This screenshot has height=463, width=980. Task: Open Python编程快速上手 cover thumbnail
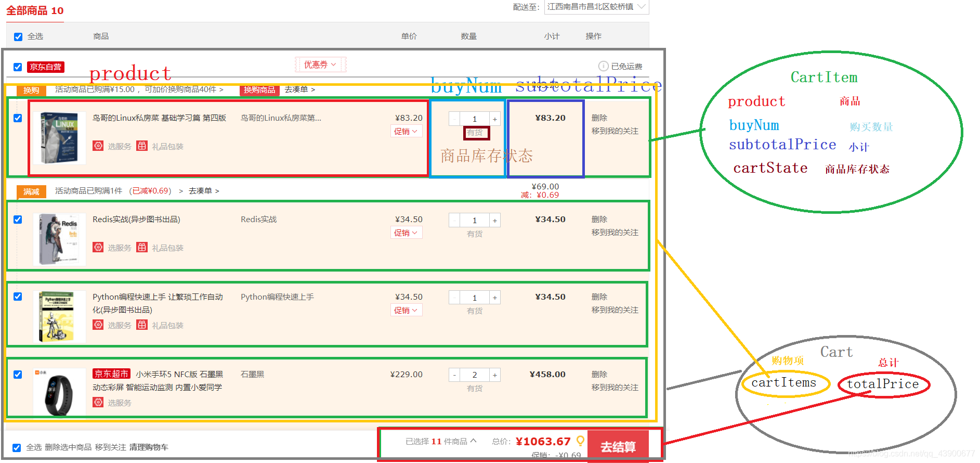point(59,317)
